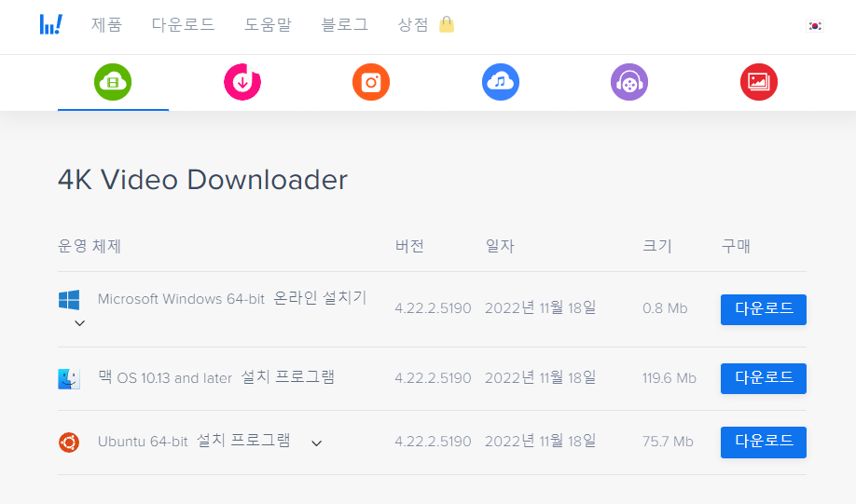
Task: Click the 75.7 Mb size value
Action: (668, 442)
